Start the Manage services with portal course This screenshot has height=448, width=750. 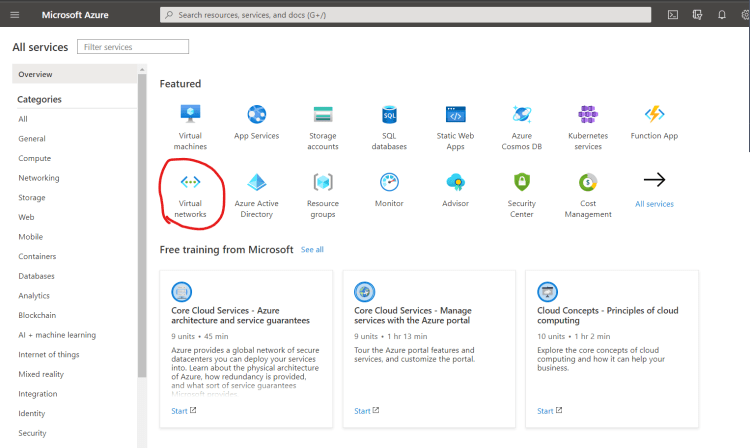[x=366, y=411]
